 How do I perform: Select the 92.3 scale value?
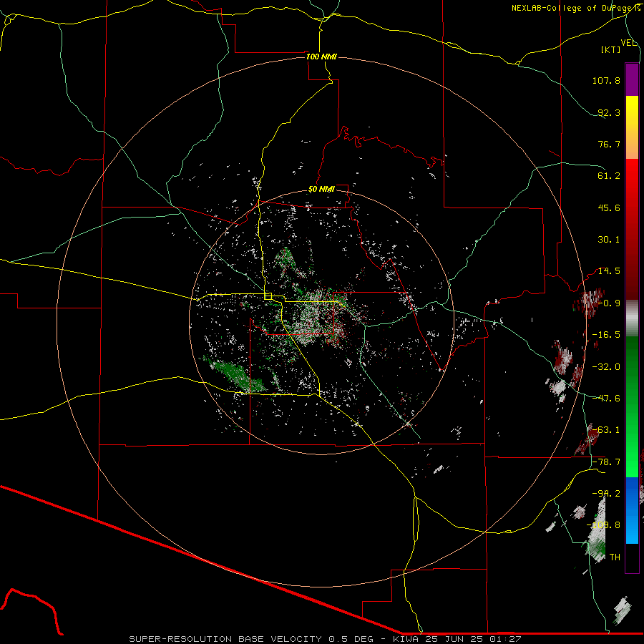click(x=609, y=112)
